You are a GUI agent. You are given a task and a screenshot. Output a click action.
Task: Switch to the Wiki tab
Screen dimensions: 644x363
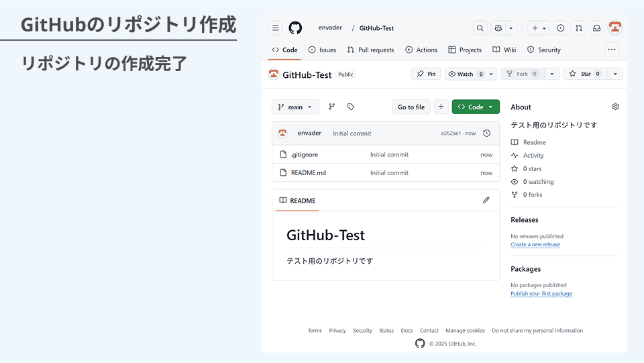click(504, 50)
